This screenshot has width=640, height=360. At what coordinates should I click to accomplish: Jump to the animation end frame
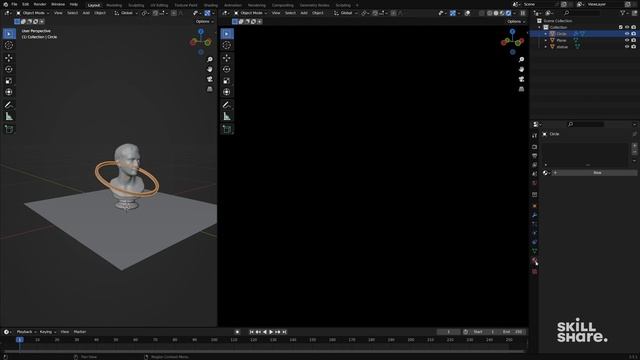coord(284,332)
